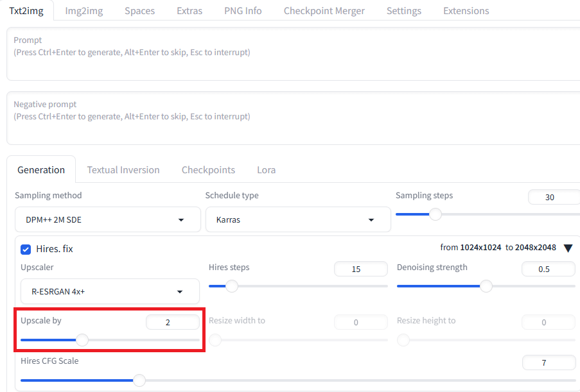Screen dimensions: 580x392
Task: Open the Lora sub-tab
Action: 267,170
